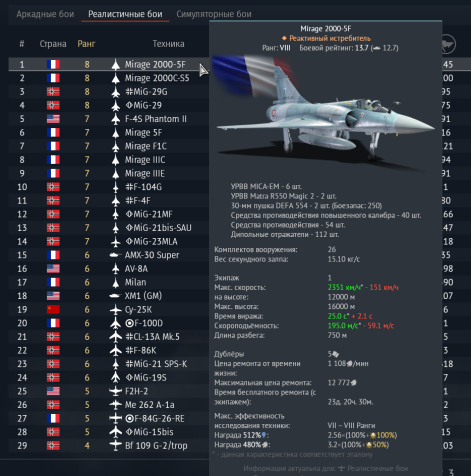Click the round aircraft icon in the header
Viewport: 471px width, 476px height.
click(x=448, y=44)
